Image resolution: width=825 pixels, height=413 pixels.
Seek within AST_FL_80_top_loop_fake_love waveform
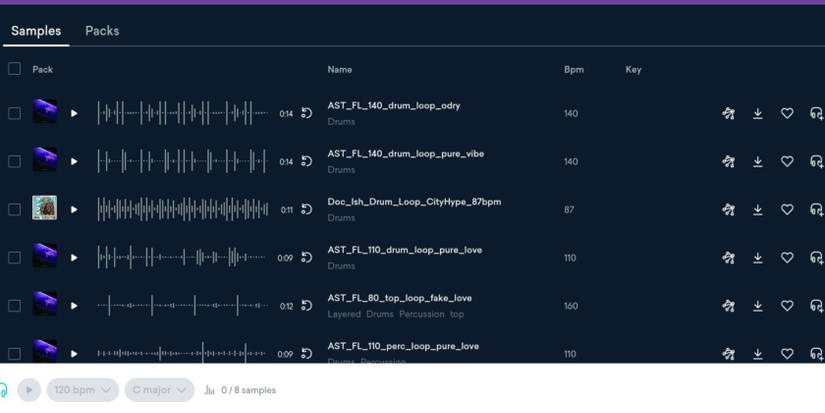tap(182, 306)
